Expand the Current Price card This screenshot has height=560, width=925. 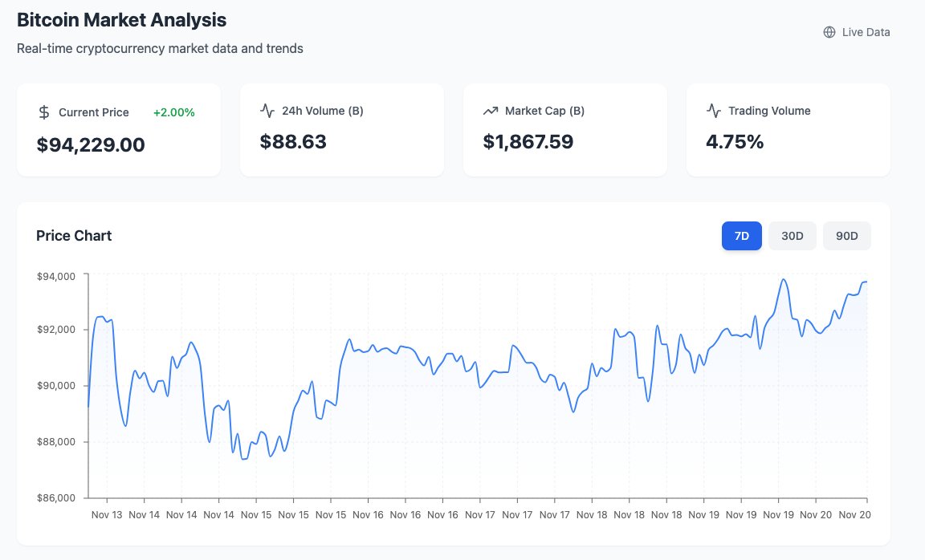coord(119,129)
